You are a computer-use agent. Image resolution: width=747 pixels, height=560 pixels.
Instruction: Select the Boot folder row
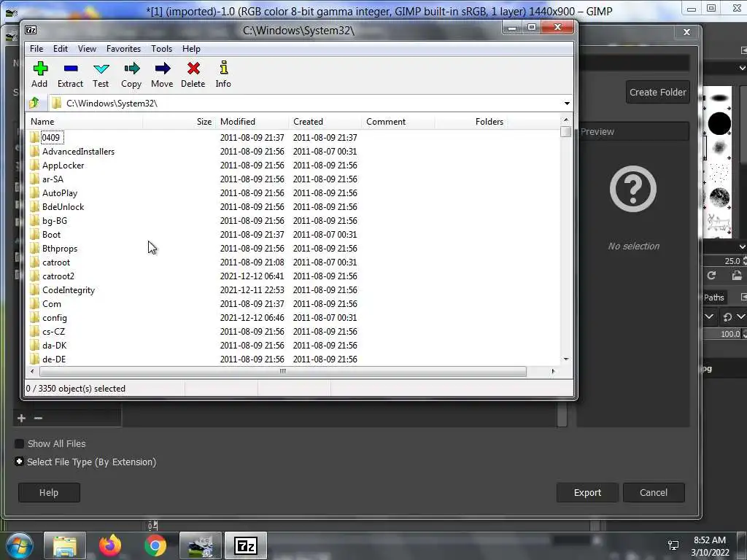tap(294, 235)
